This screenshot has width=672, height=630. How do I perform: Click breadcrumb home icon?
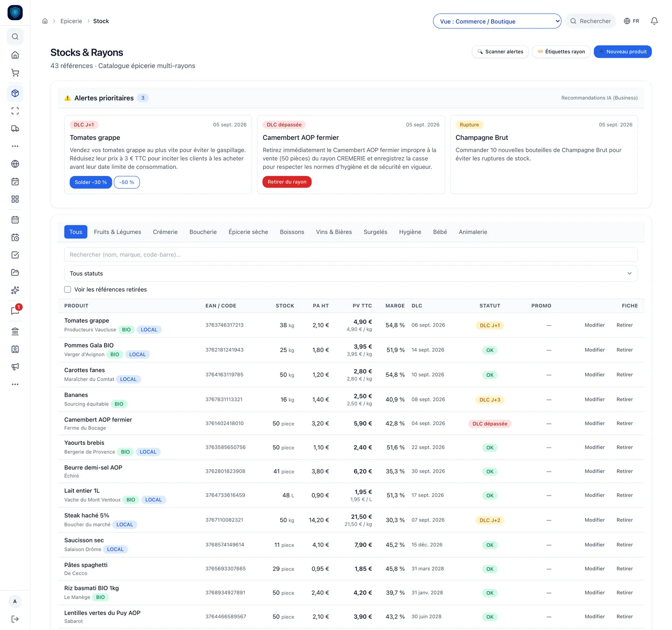point(45,21)
